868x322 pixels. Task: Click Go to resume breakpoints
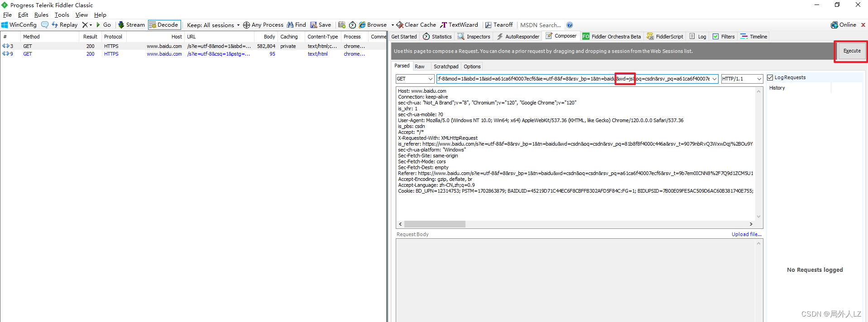pos(104,25)
